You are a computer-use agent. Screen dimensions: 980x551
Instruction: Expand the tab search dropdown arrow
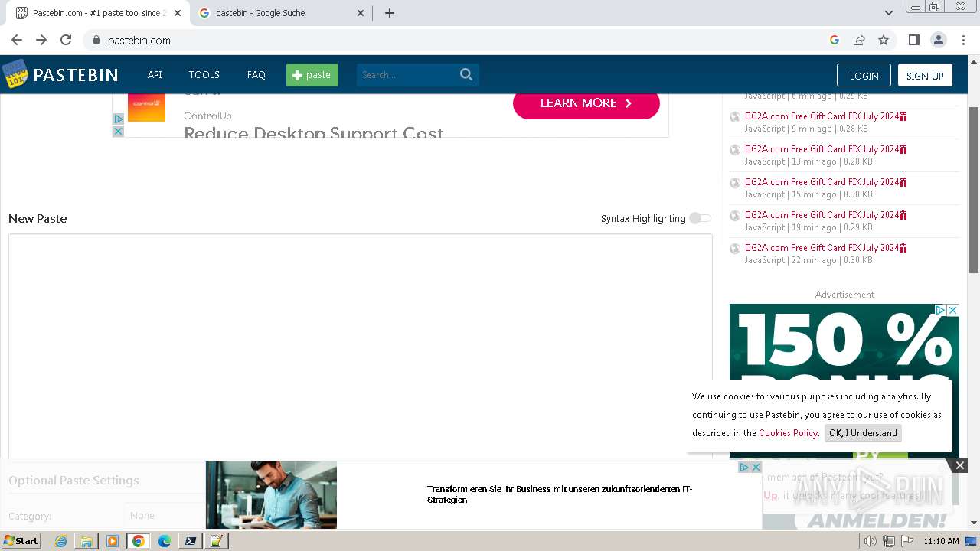[x=888, y=13]
